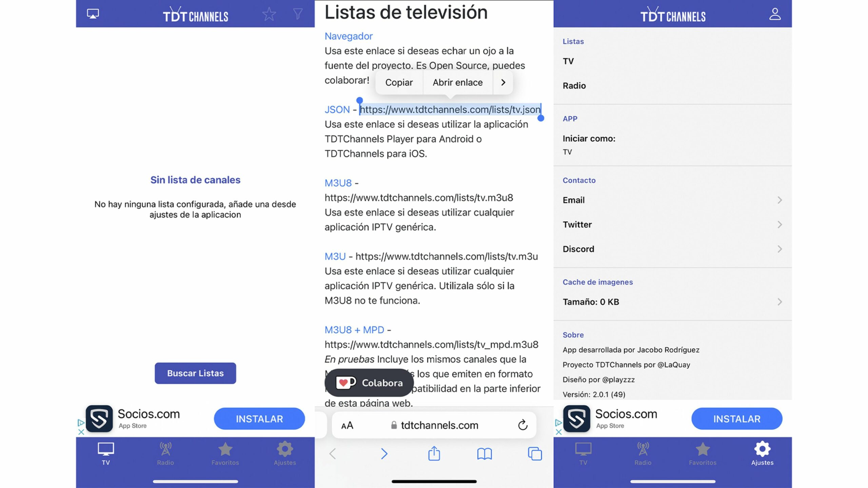The image size is (868, 488).
Task: Open Copiar option in context menu
Action: tap(398, 82)
